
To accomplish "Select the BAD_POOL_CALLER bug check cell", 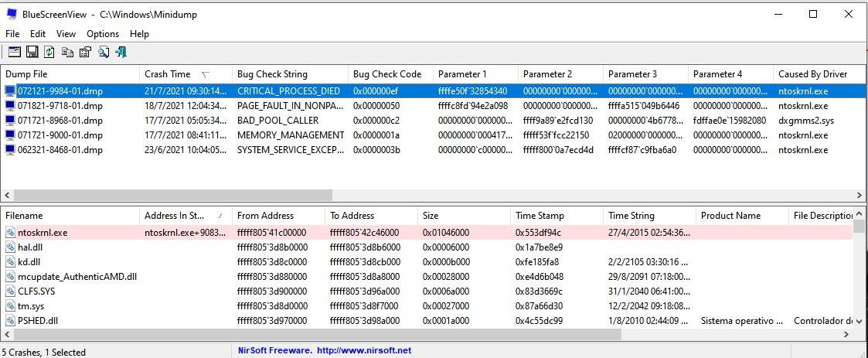I will pos(277,121).
